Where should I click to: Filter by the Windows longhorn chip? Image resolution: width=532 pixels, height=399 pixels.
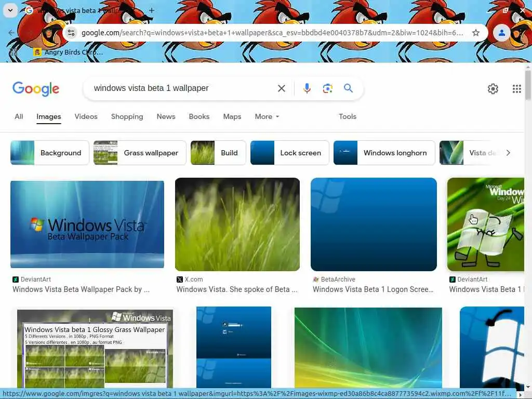tap(384, 153)
